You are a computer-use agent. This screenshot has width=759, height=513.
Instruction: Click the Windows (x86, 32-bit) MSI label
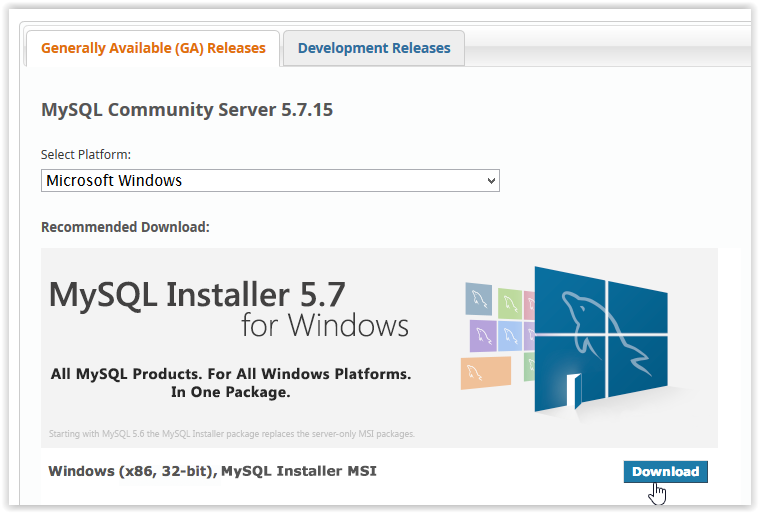pos(213,471)
